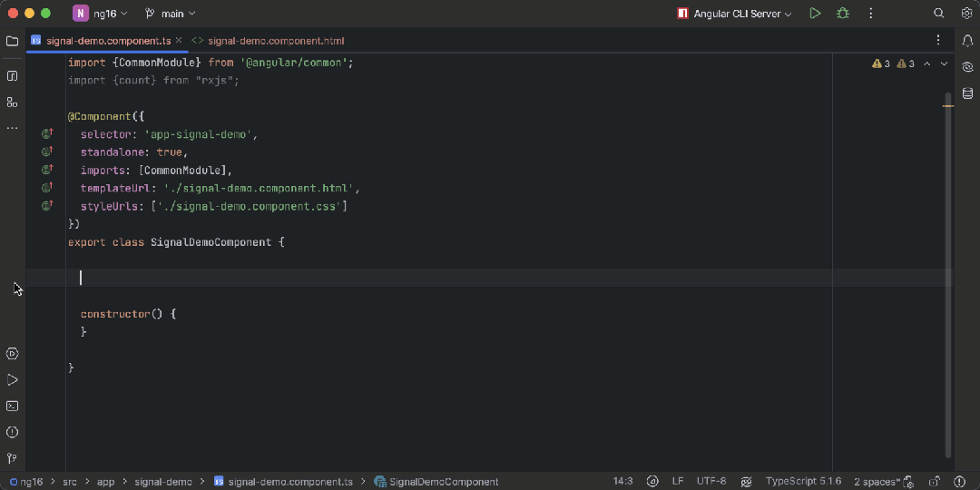Open the Project tool window folder icon
This screenshot has width=980, height=490.
(12, 41)
